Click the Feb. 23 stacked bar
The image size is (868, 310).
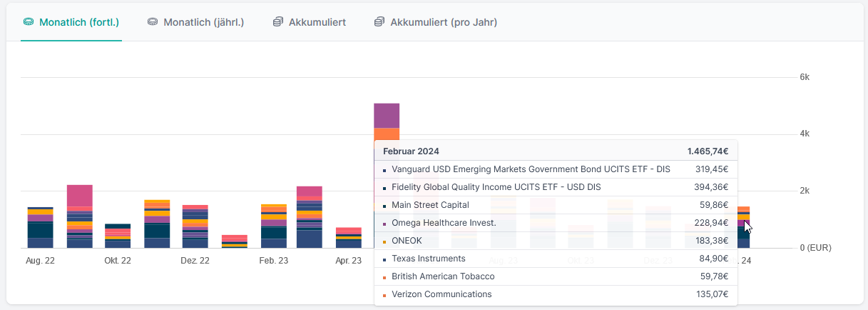[x=273, y=227]
